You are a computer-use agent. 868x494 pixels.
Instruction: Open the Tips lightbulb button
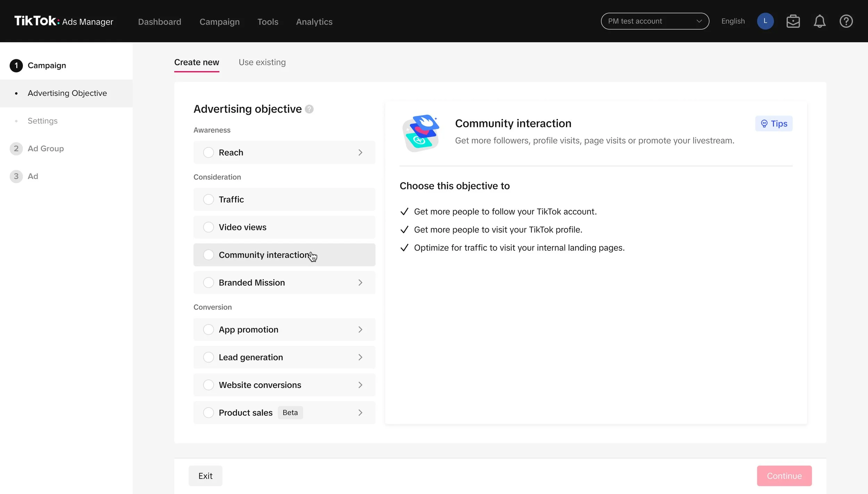tap(774, 123)
